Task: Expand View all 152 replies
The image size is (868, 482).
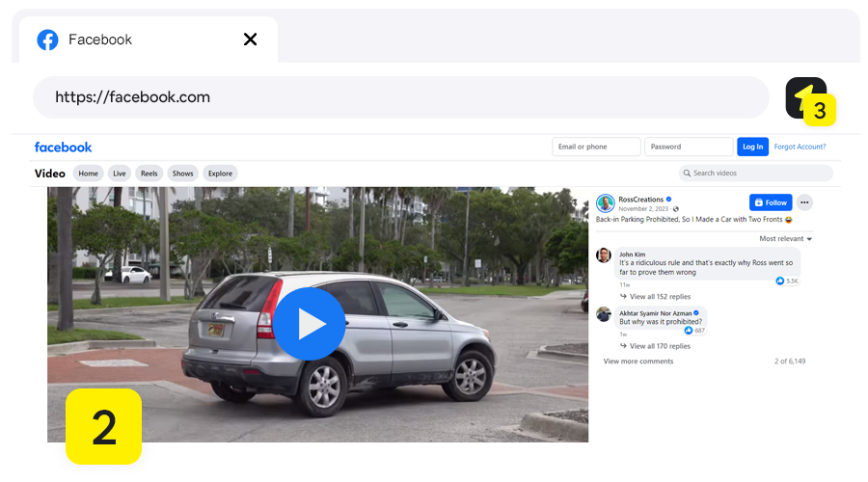Action: (x=660, y=297)
